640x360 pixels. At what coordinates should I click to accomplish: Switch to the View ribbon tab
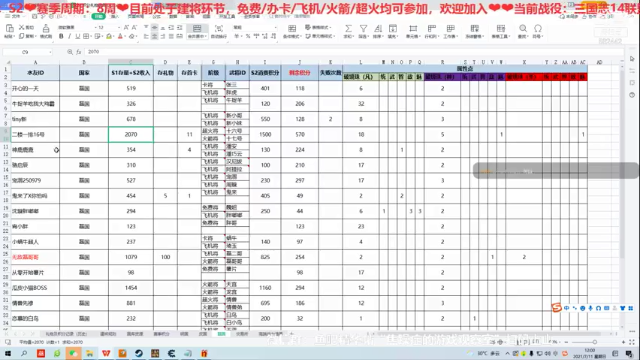207,17
